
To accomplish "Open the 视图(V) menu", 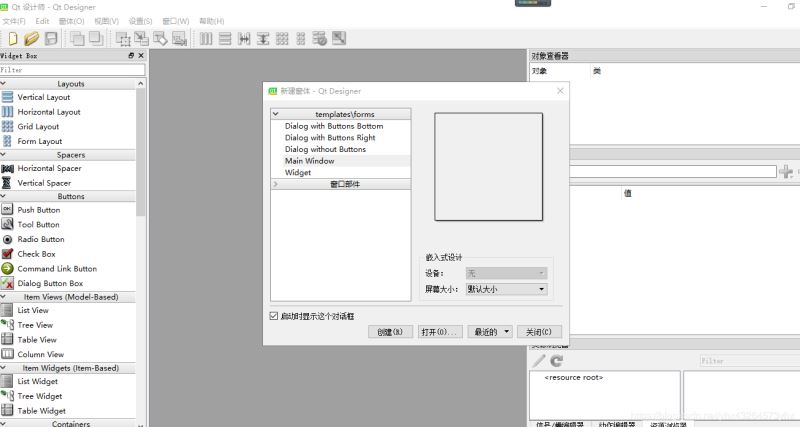I will point(106,21).
